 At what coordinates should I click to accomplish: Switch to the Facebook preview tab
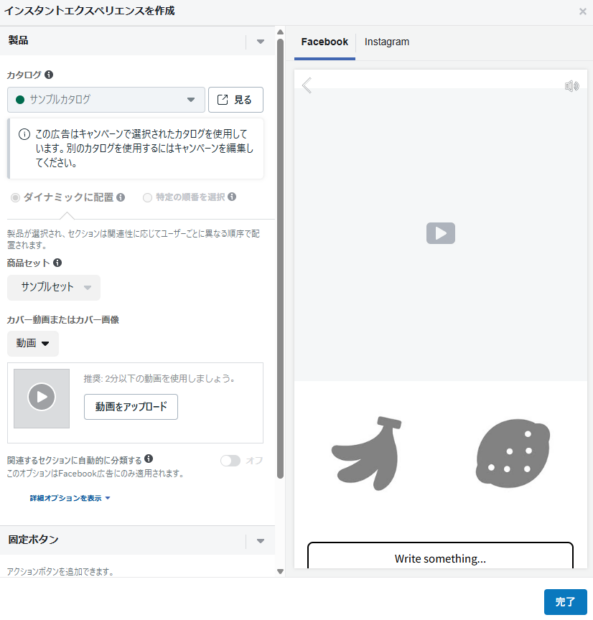tap(325, 42)
